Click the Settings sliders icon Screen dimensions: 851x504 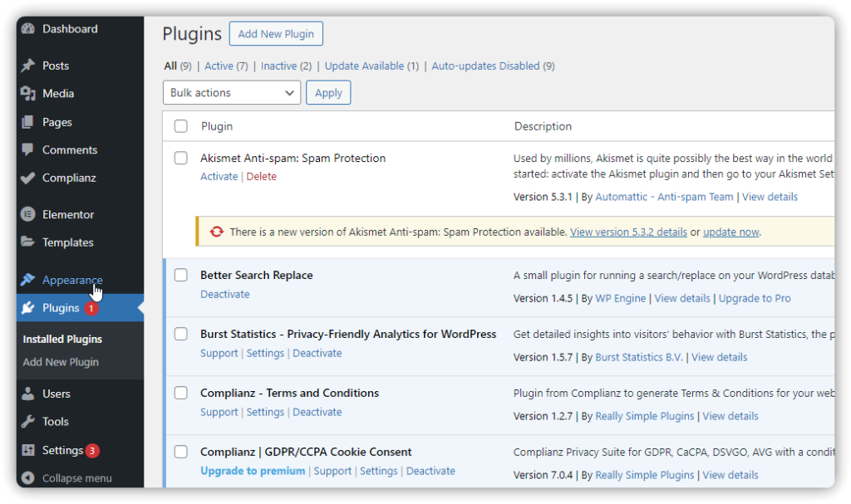pos(27,450)
